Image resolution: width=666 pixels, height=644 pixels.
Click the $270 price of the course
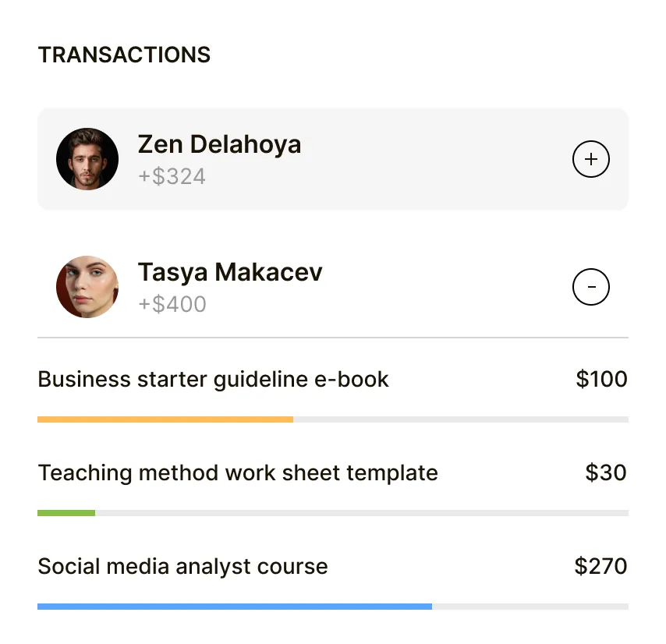coord(600,567)
